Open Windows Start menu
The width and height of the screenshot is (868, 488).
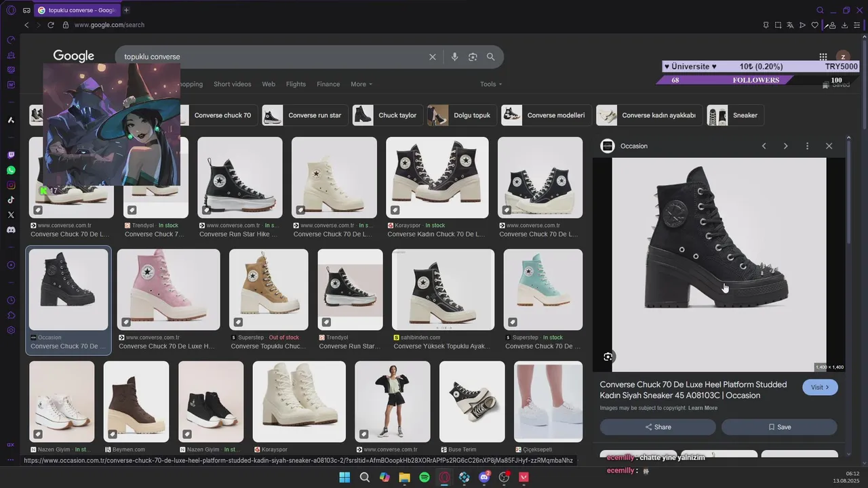click(344, 477)
